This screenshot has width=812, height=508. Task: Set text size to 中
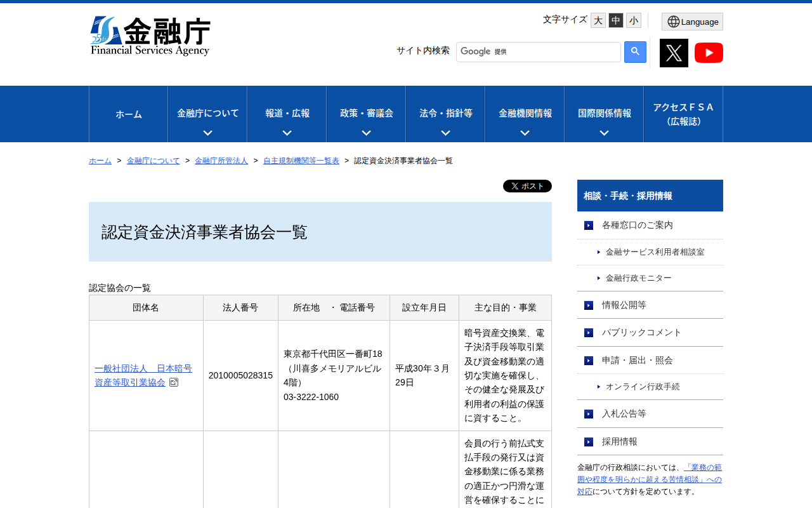(615, 20)
